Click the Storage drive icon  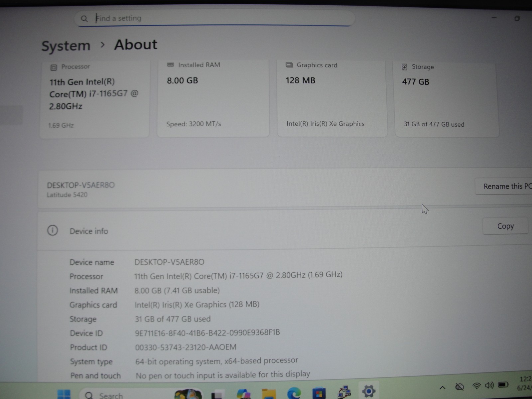404,67
